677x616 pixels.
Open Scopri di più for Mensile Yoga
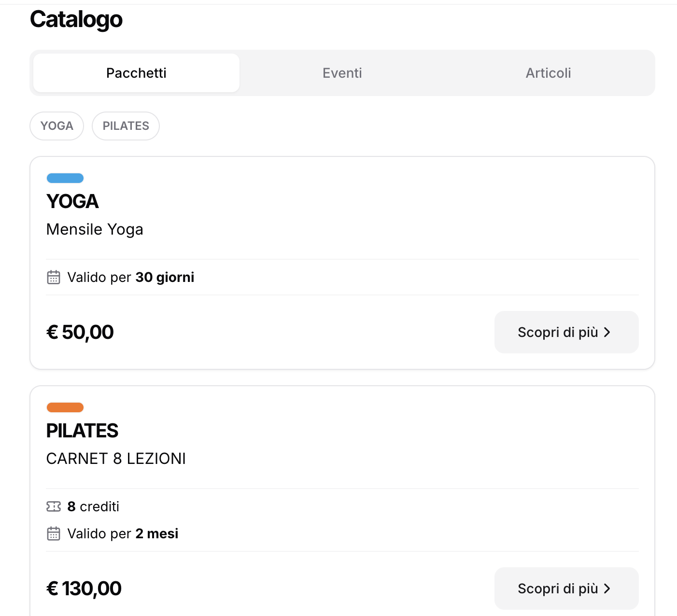566,332
